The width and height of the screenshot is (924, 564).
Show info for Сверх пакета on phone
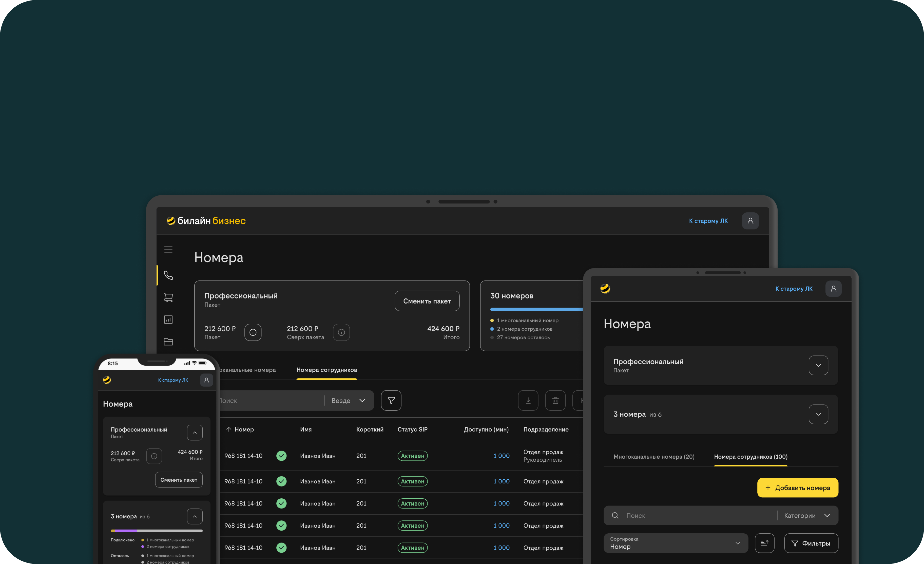coord(154,456)
